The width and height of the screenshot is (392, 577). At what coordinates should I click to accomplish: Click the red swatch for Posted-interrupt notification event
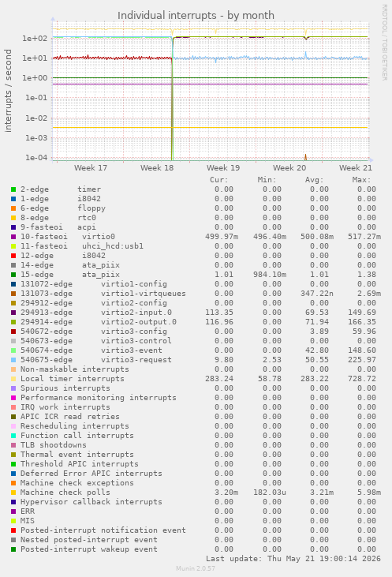(13, 530)
